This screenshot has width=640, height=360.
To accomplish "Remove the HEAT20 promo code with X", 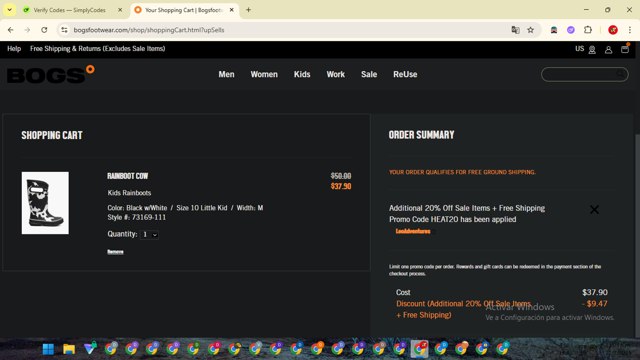I will 594,209.
